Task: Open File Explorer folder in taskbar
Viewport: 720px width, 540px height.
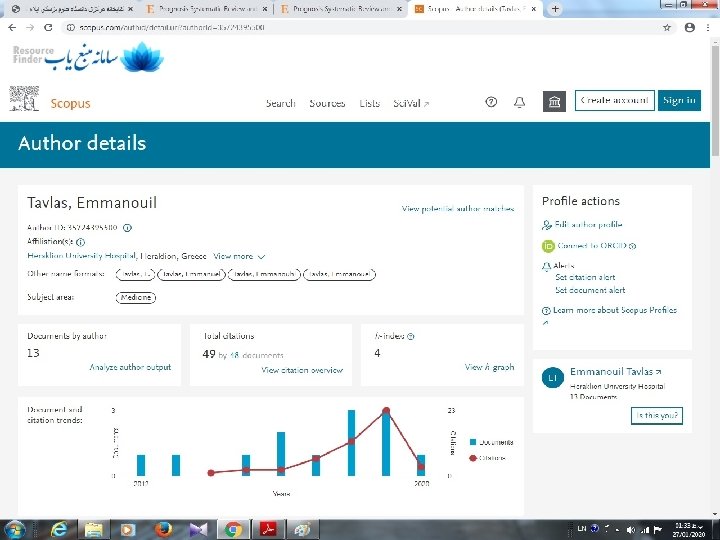Action: 93,530
